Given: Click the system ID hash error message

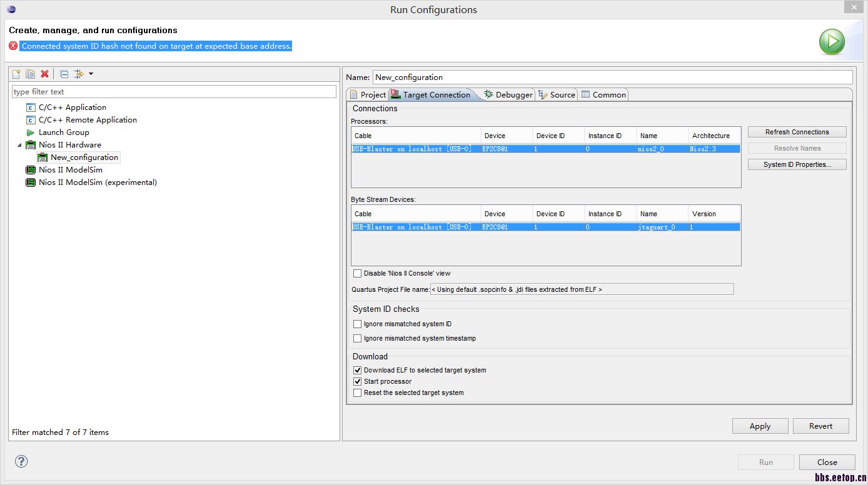Looking at the screenshot, I should pos(156,46).
